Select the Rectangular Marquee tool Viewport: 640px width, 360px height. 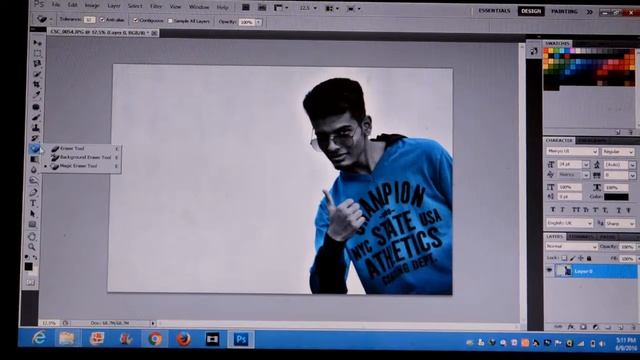(37, 53)
